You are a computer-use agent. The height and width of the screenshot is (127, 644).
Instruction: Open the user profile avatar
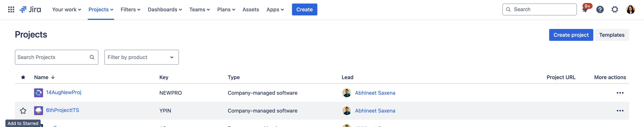coord(630,9)
